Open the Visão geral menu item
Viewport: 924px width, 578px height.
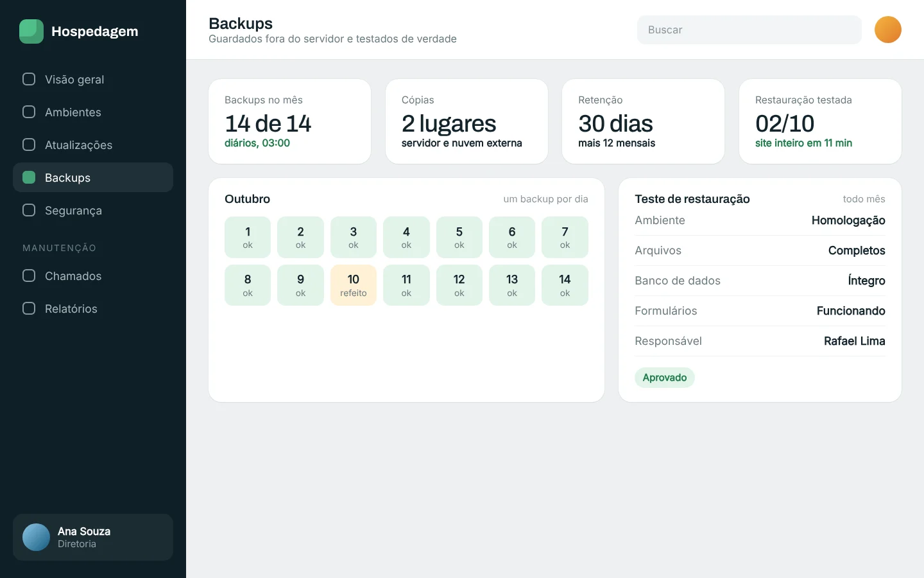[93, 79]
